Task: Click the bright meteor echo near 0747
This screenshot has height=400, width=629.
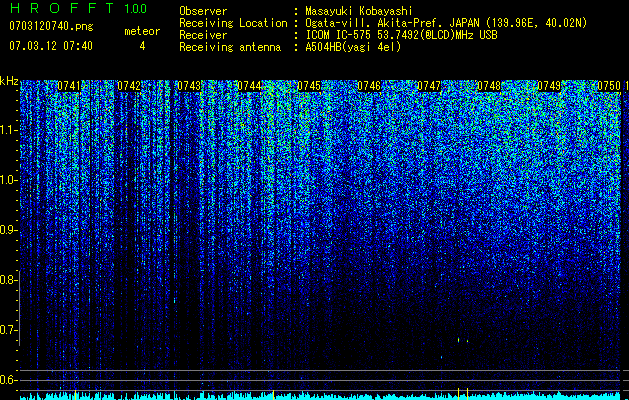Action: [x=459, y=340]
